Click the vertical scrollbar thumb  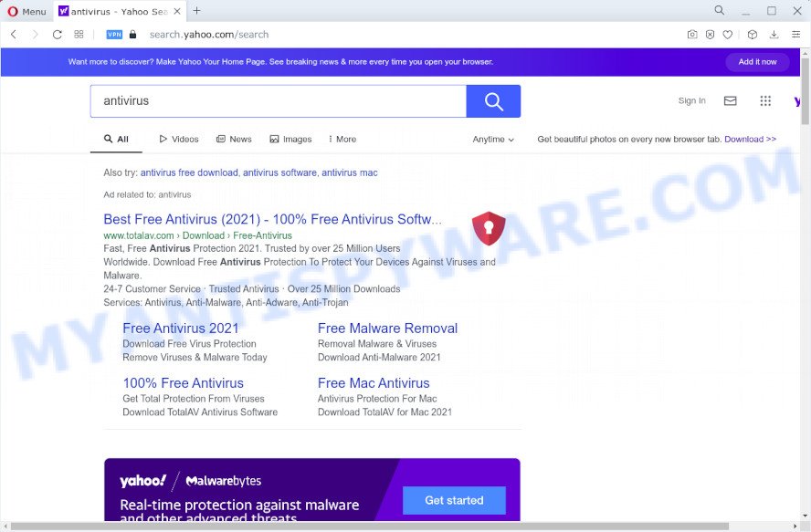tap(806, 90)
